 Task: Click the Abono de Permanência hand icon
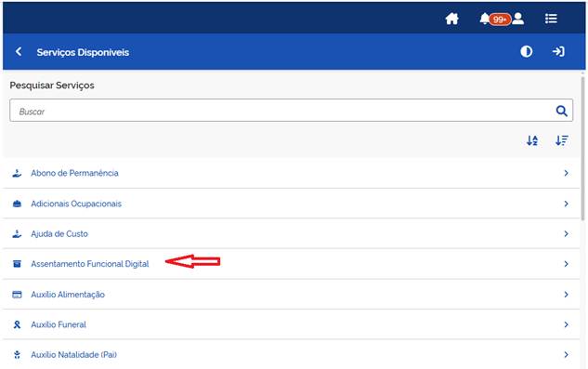[17, 173]
